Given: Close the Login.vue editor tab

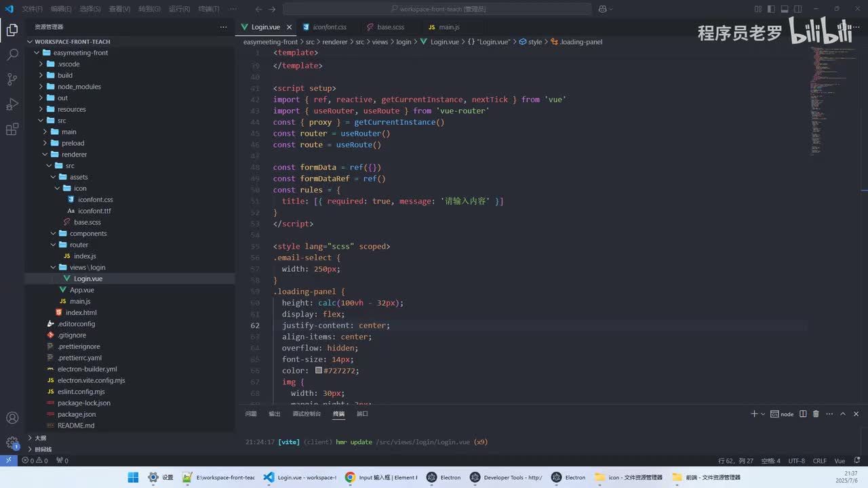Looking at the screenshot, I should [289, 27].
